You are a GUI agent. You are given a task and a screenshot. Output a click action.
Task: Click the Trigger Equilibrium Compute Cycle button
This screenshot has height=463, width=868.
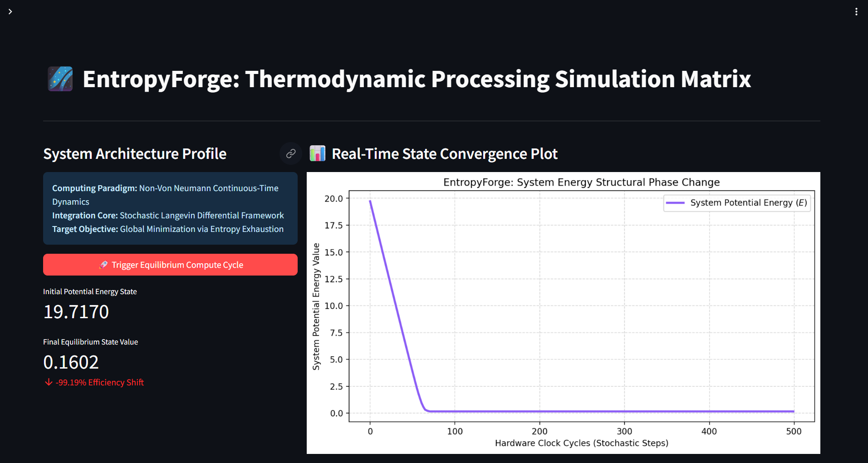[x=170, y=265]
